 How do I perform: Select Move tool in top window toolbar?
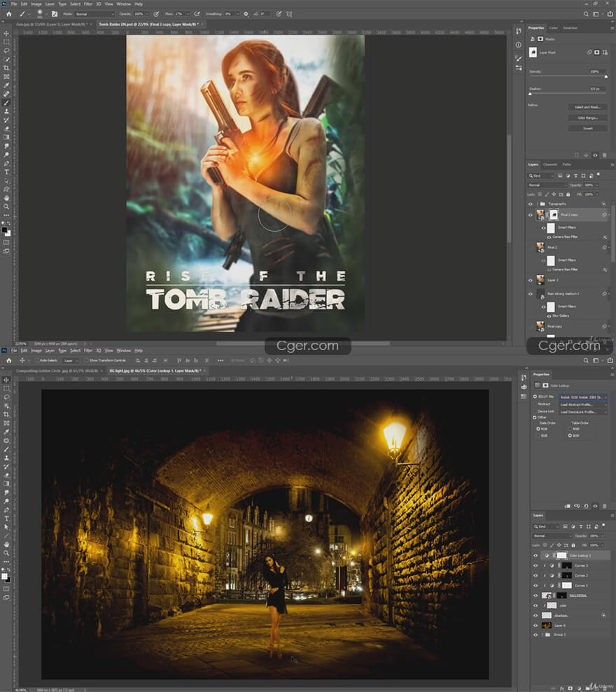click(6, 34)
